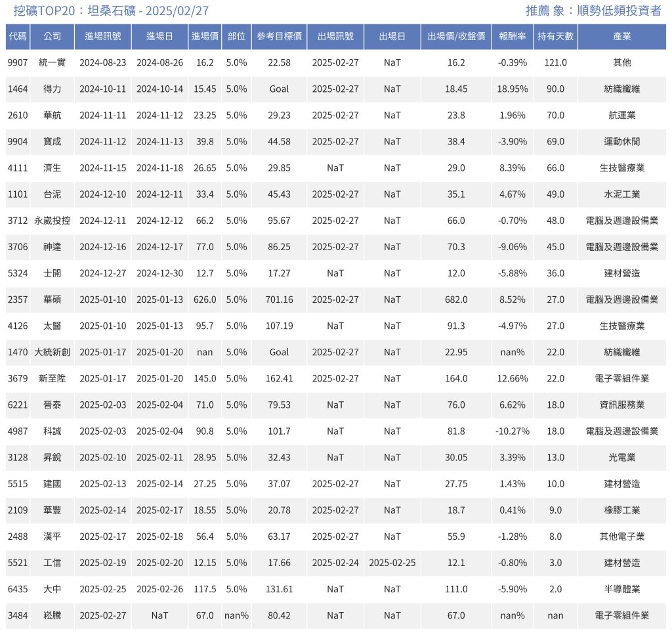Click the 順勢低頻投資者 recommendation text
The width and height of the screenshot is (672, 635).
click(x=619, y=11)
